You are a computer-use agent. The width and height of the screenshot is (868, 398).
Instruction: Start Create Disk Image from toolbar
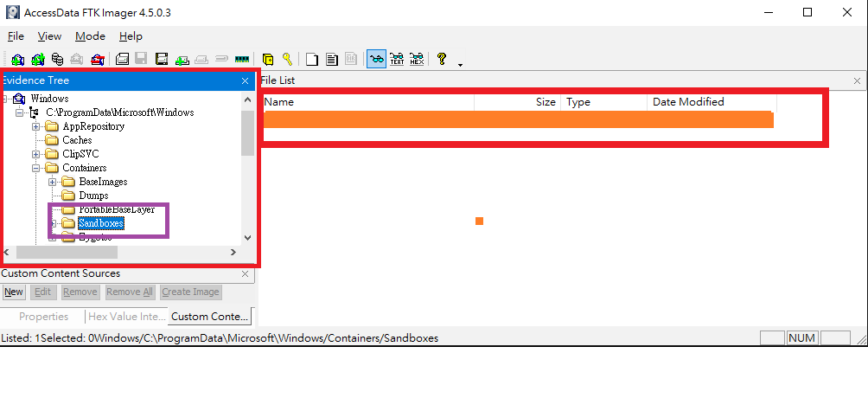point(123,59)
